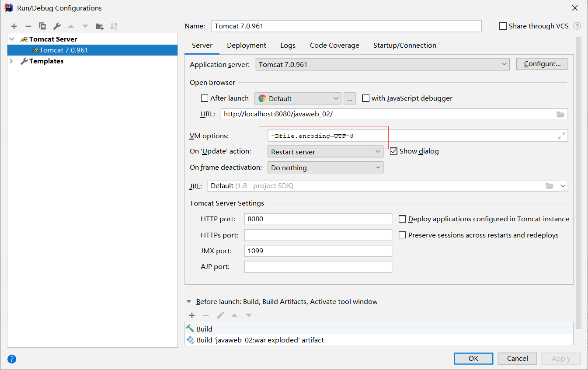This screenshot has height=370, width=588.
Task: Remove selected Before launch task
Action: [206, 315]
